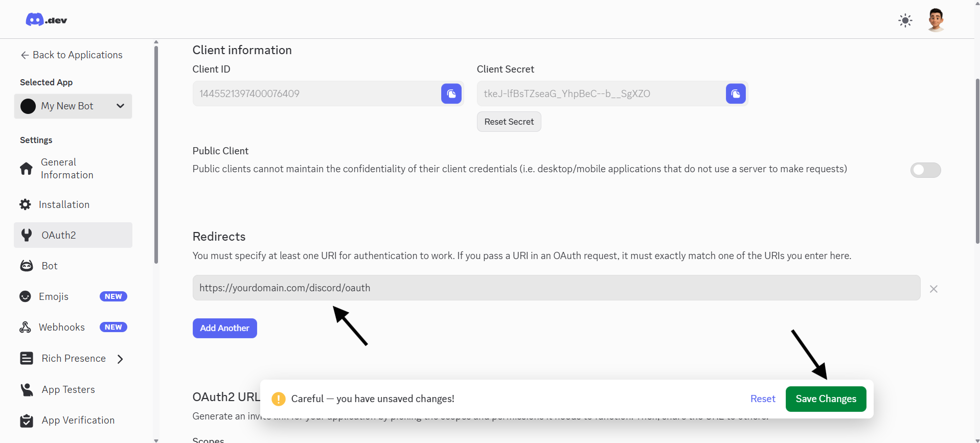Select the OAuth2 settings page

click(x=73, y=235)
